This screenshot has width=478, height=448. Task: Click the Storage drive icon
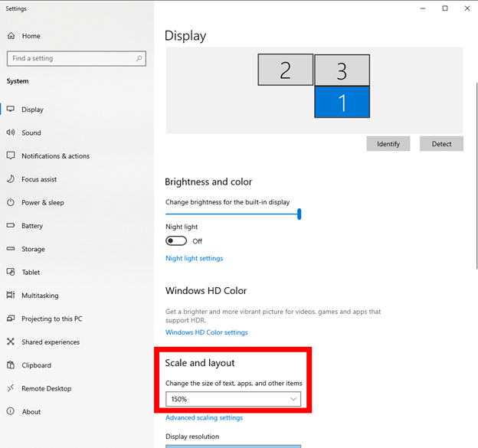[11, 249]
